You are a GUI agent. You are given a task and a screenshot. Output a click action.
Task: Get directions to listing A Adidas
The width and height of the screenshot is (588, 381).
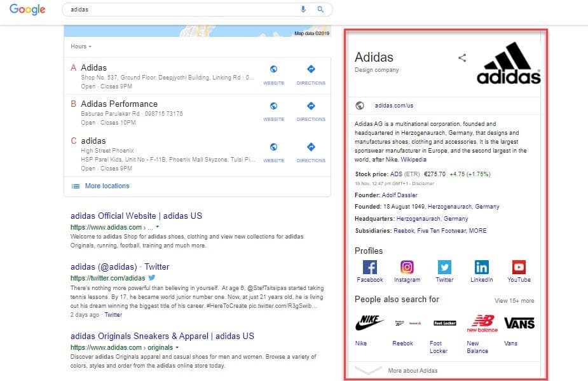[x=311, y=74]
